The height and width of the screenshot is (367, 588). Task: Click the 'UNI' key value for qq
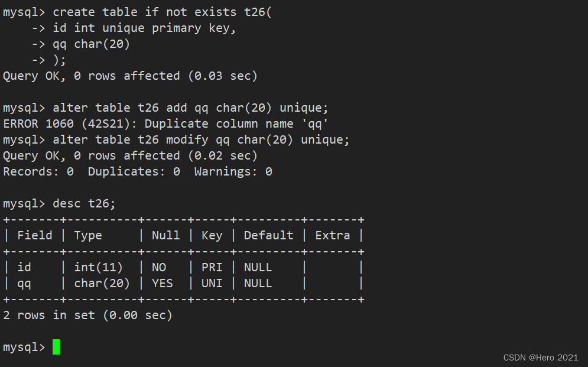[212, 284]
